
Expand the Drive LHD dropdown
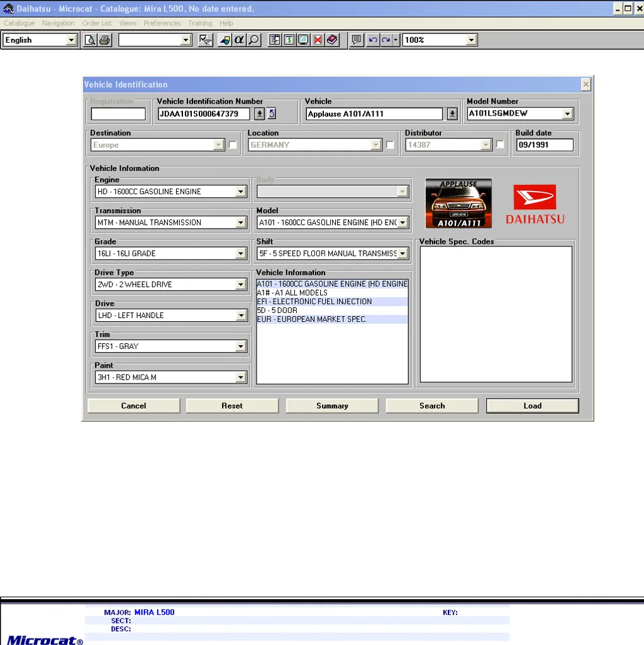click(x=241, y=316)
